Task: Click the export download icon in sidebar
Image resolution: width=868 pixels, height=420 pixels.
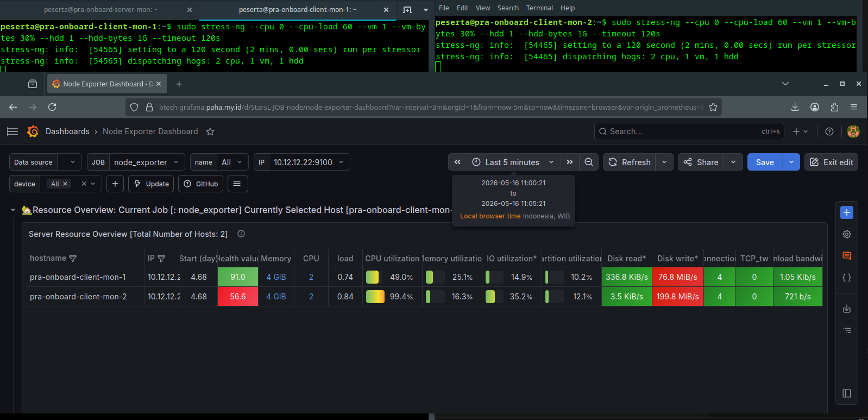Action: (x=846, y=309)
